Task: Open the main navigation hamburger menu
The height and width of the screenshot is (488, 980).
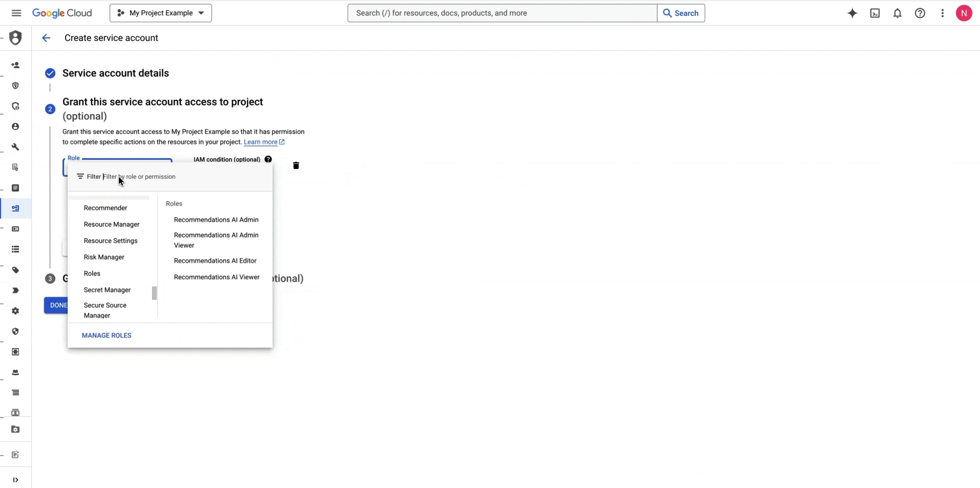Action: [16, 13]
